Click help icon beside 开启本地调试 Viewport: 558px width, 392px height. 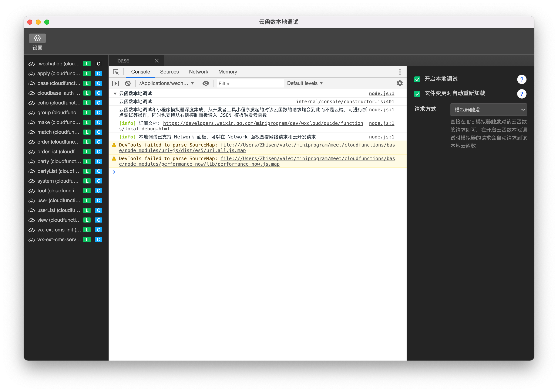522,79
